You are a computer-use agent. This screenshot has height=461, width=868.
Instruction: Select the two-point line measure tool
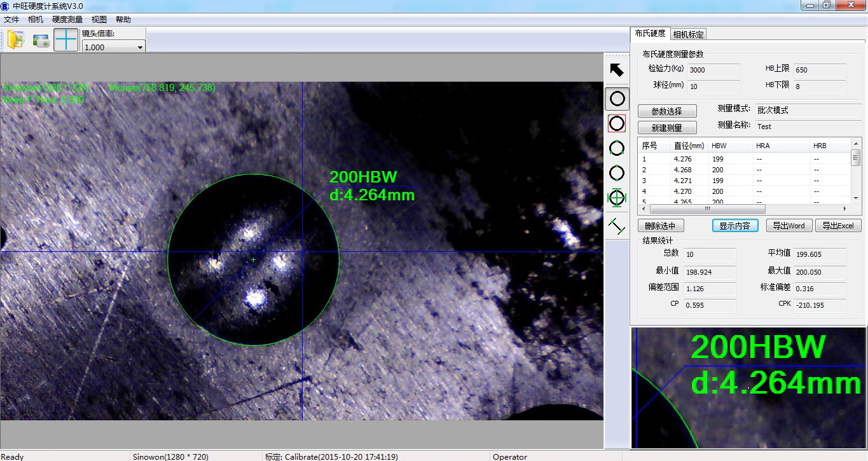pyautogui.click(x=617, y=226)
